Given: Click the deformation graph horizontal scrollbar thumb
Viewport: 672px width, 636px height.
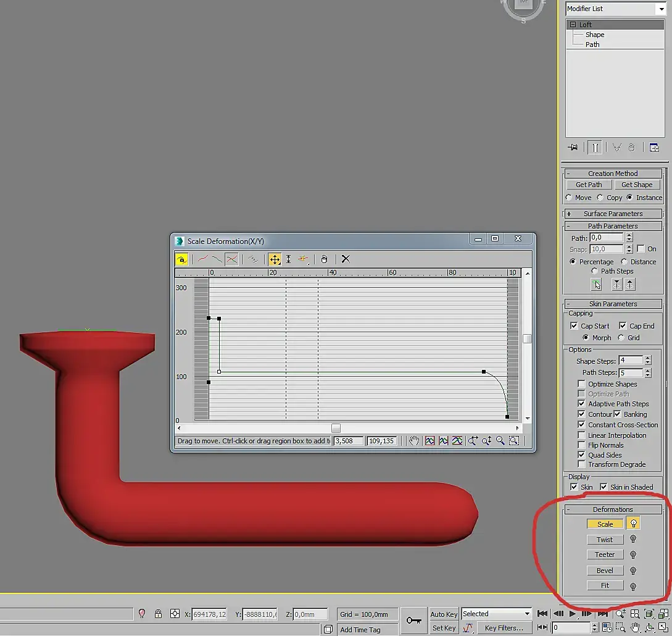Looking at the screenshot, I should click(x=336, y=428).
